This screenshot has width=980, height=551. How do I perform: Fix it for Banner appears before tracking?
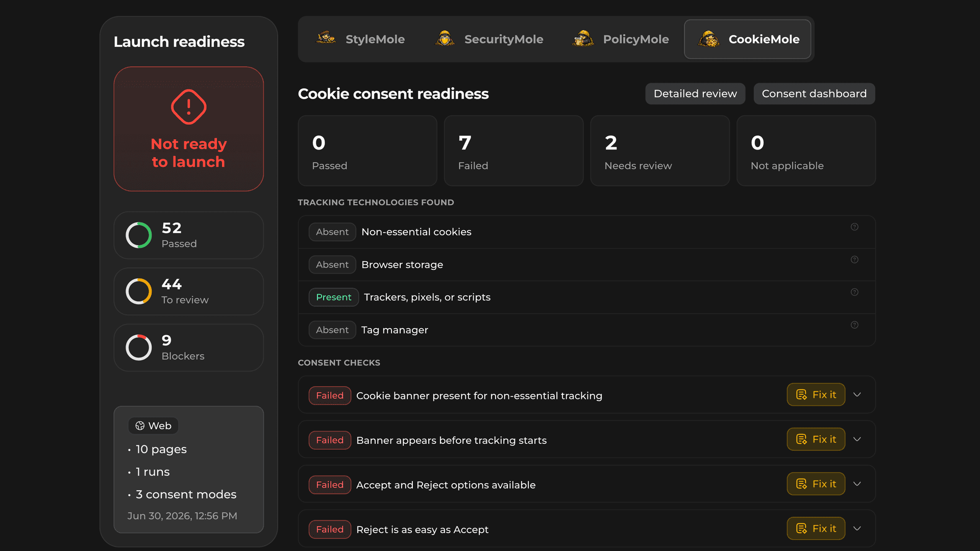816,439
